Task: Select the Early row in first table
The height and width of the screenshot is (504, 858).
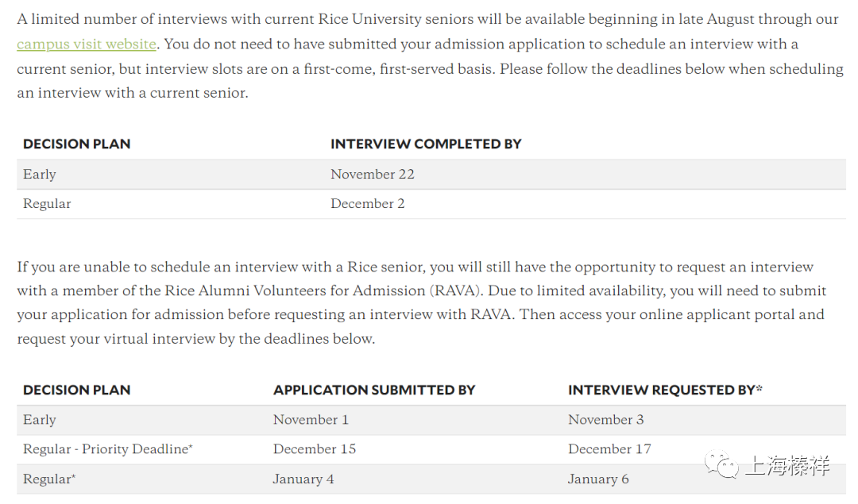Action: [x=431, y=175]
